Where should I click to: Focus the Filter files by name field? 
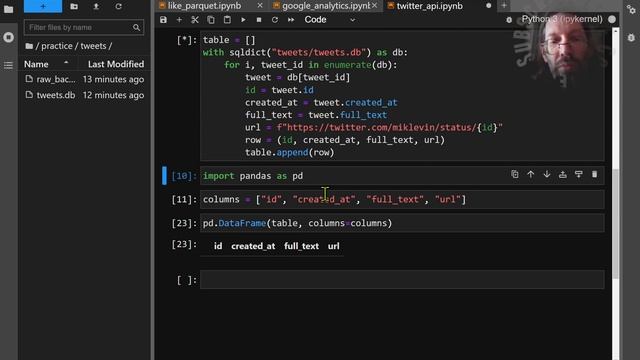point(84,27)
